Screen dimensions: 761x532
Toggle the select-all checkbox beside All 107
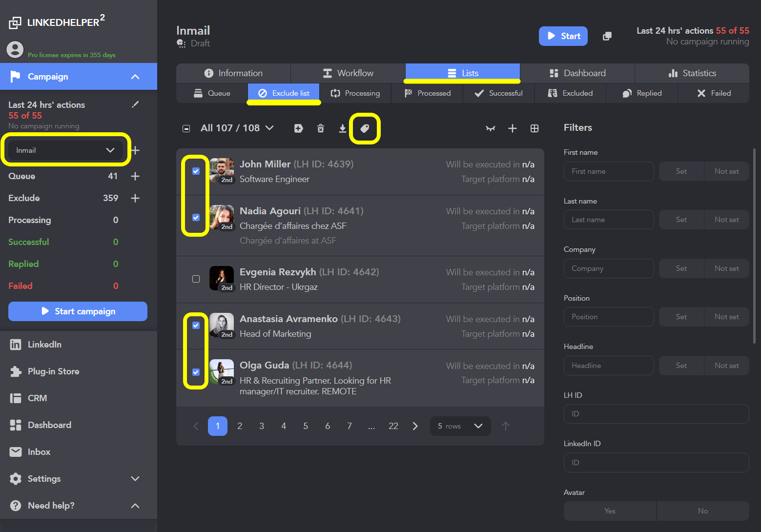click(x=186, y=128)
